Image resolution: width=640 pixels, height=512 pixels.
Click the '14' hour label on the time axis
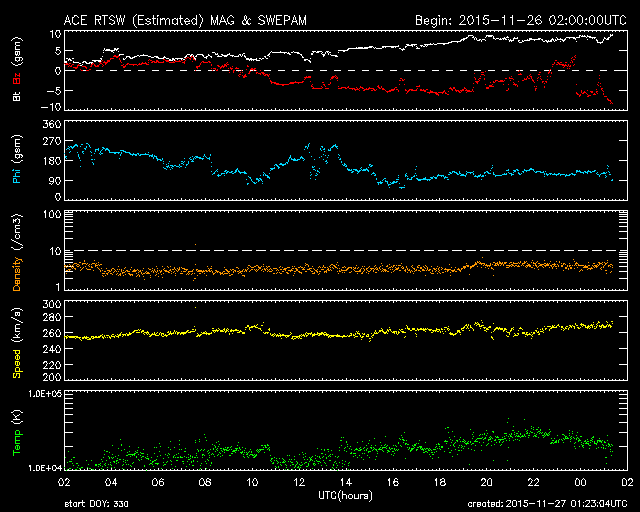346,482
